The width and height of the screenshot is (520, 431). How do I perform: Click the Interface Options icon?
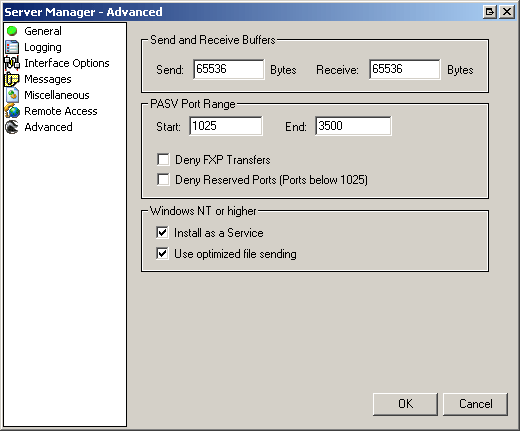12,63
